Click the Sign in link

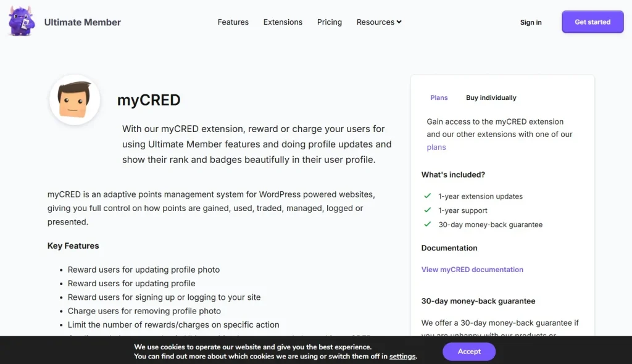click(x=531, y=22)
